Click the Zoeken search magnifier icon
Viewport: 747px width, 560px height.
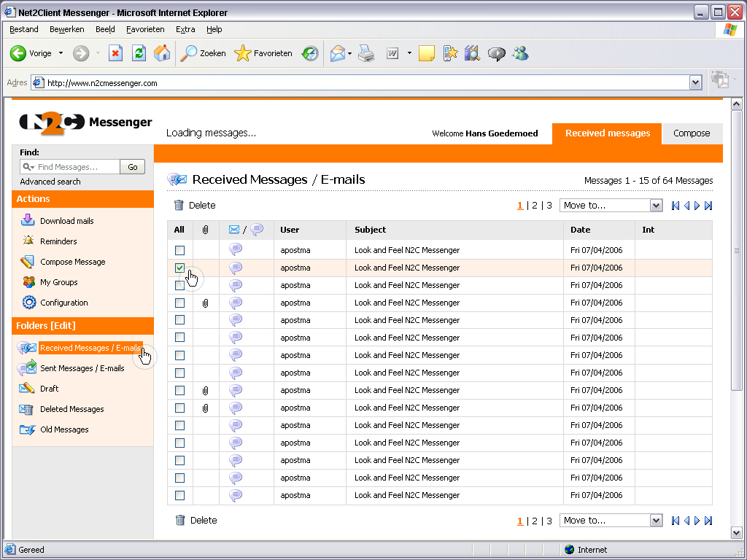[189, 53]
